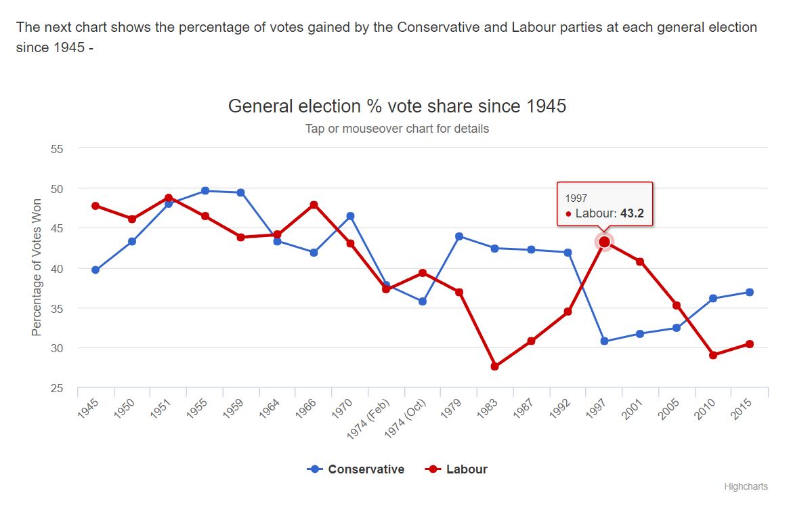Click the chart title text
The image size is (812, 508).
pyautogui.click(x=397, y=106)
